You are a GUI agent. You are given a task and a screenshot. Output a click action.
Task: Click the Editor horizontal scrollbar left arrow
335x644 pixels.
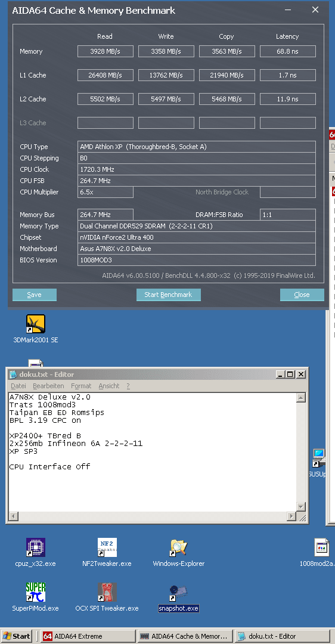coord(13,516)
